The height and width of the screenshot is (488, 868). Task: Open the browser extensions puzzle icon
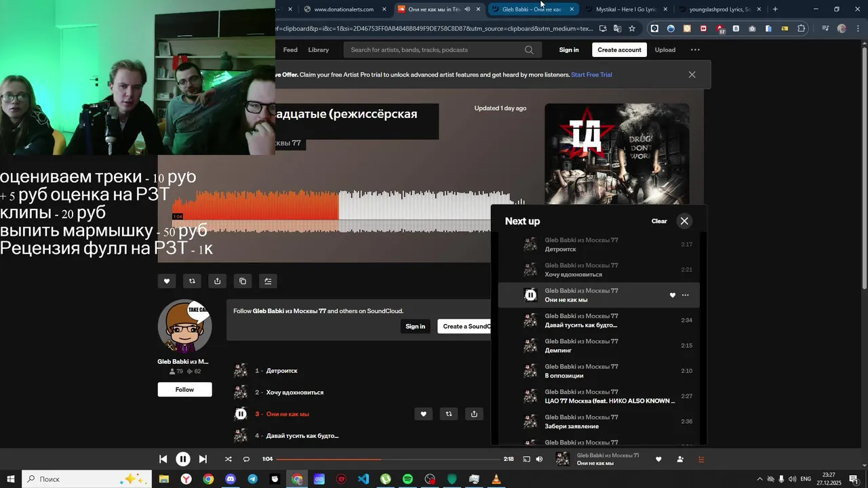coord(802,28)
